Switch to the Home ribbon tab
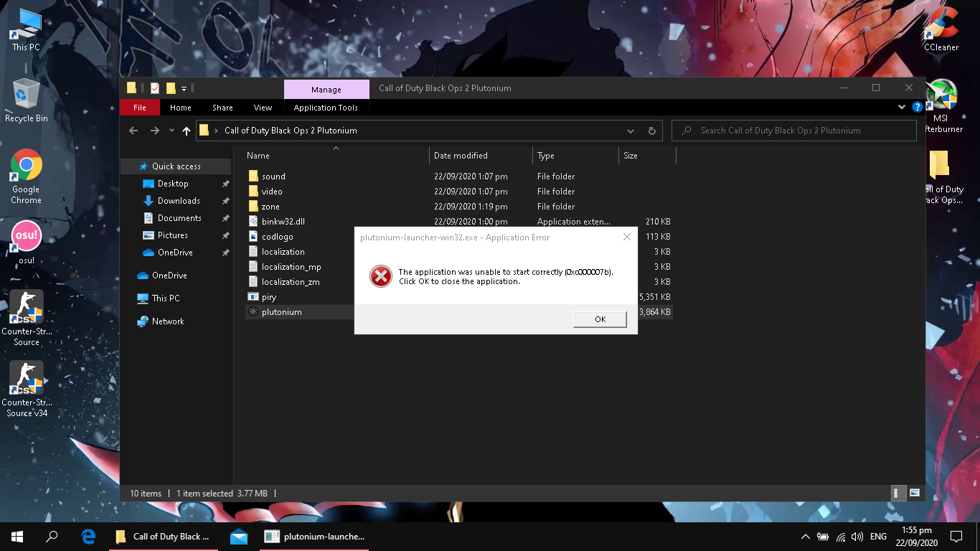Viewport: 980px width, 551px height. (x=180, y=108)
